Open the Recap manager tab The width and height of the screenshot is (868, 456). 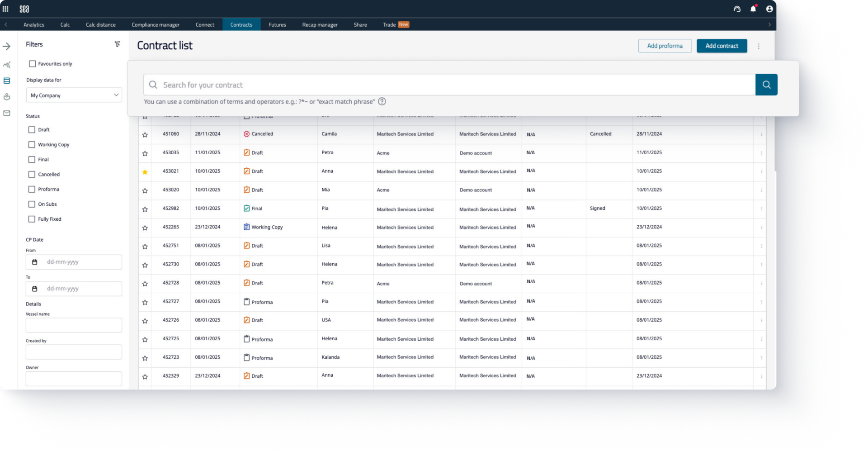320,25
